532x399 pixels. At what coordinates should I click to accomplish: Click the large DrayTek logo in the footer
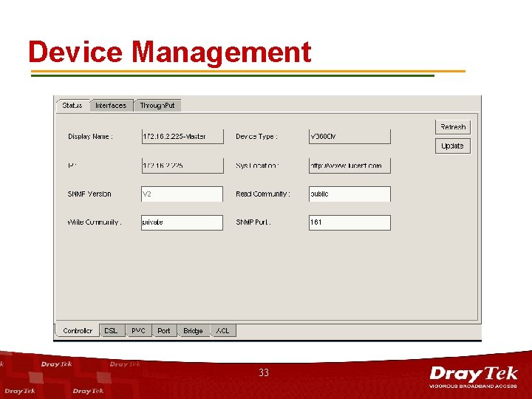pyautogui.click(x=474, y=377)
